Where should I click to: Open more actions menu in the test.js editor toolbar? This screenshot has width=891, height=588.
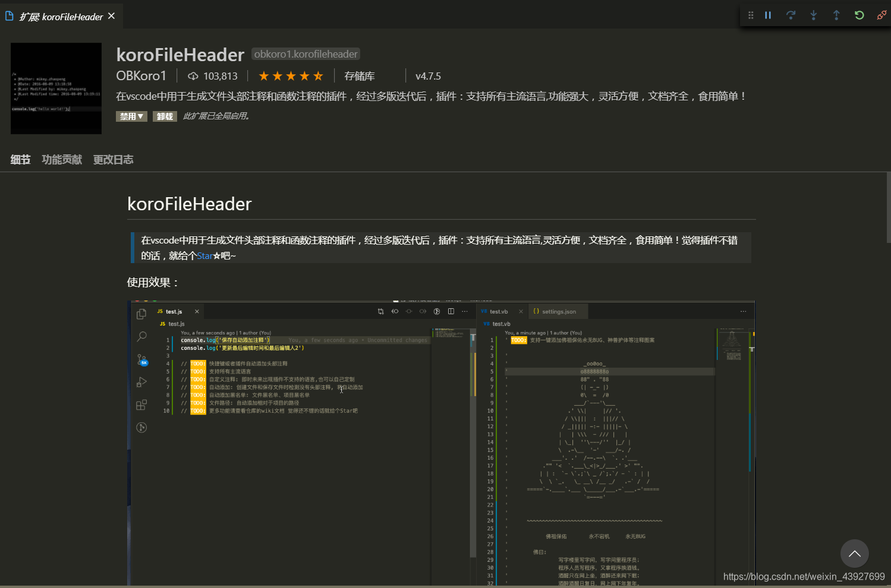point(464,311)
